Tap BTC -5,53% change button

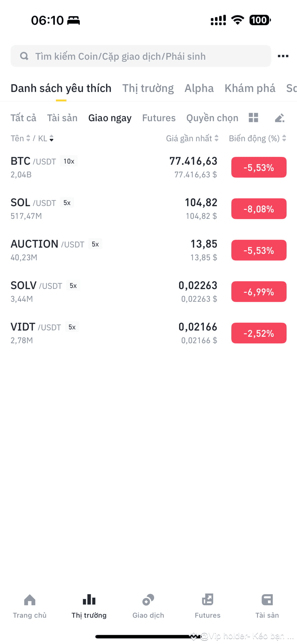coord(259,167)
